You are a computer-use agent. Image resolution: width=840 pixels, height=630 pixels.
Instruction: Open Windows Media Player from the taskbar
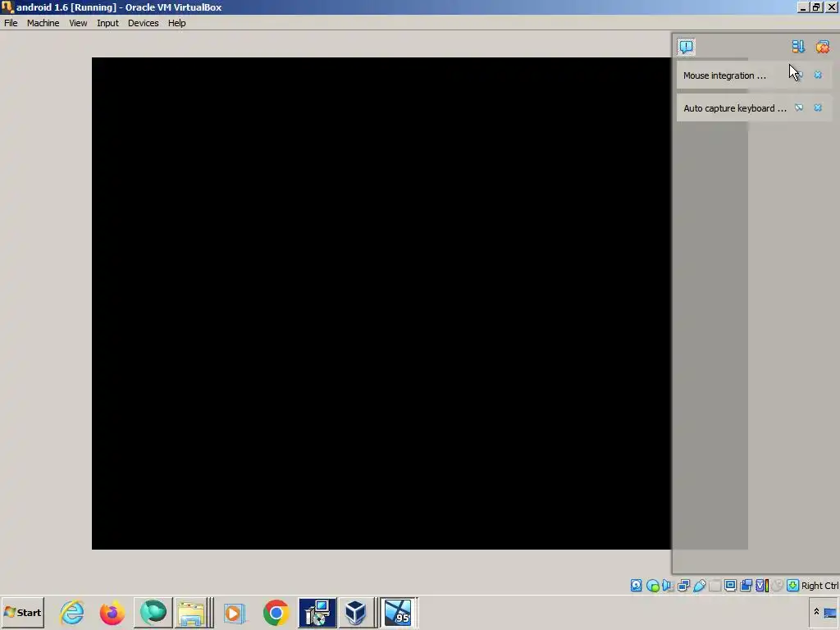point(234,613)
